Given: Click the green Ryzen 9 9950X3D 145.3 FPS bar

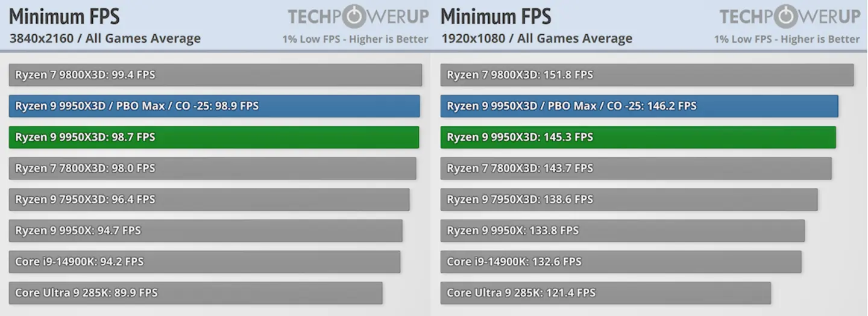Looking at the screenshot, I should (x=638, y=137).
